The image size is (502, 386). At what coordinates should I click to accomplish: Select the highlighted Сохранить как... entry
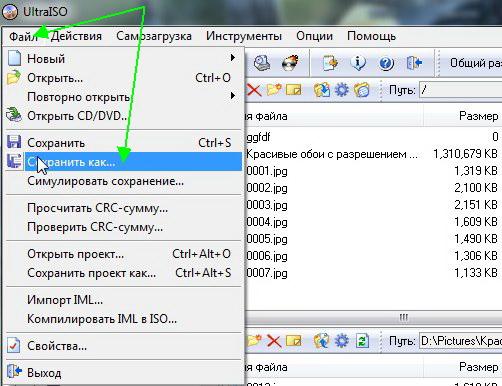124,162
